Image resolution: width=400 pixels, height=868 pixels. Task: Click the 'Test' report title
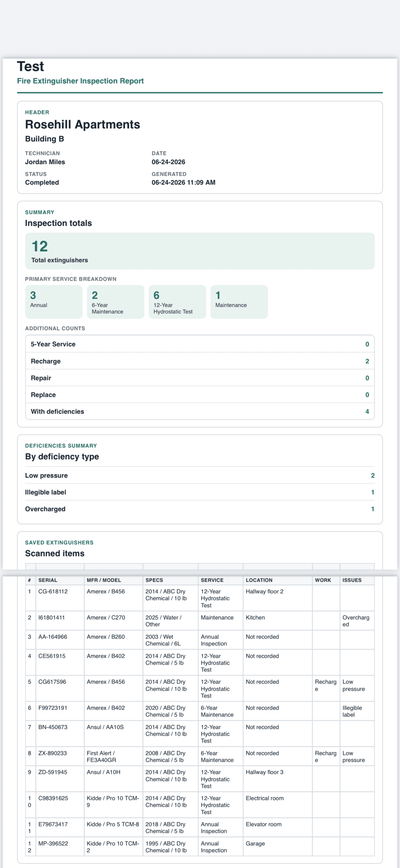point(30,66)
